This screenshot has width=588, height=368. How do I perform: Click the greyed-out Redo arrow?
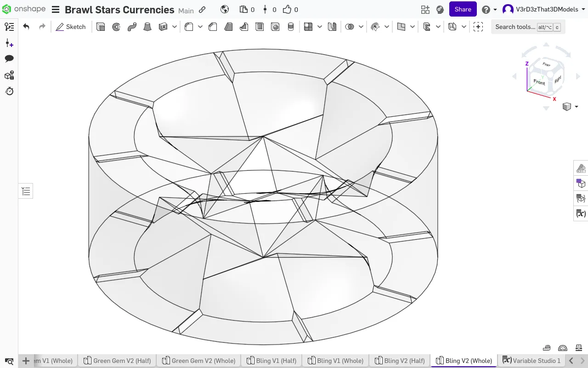click(x=42, y=27)
